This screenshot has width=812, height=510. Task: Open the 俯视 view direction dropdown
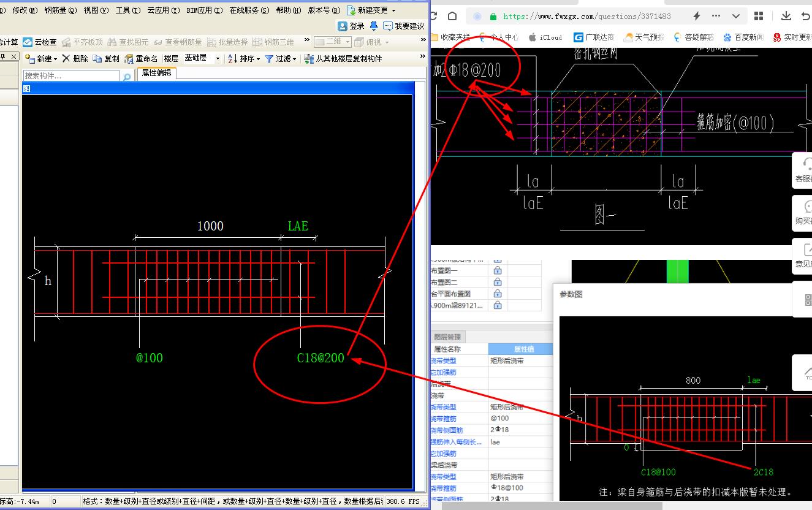pyautogui.click(x=387, y=42)
